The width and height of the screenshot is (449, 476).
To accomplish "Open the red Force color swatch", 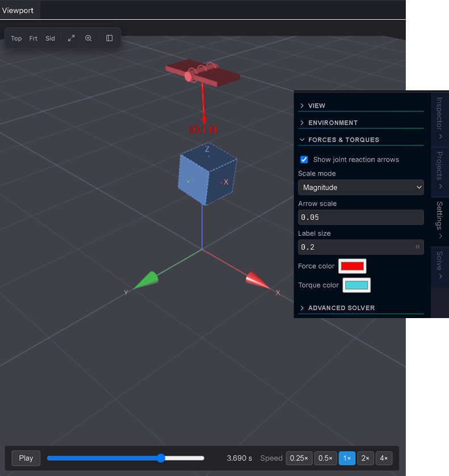I will click(352, 266).
